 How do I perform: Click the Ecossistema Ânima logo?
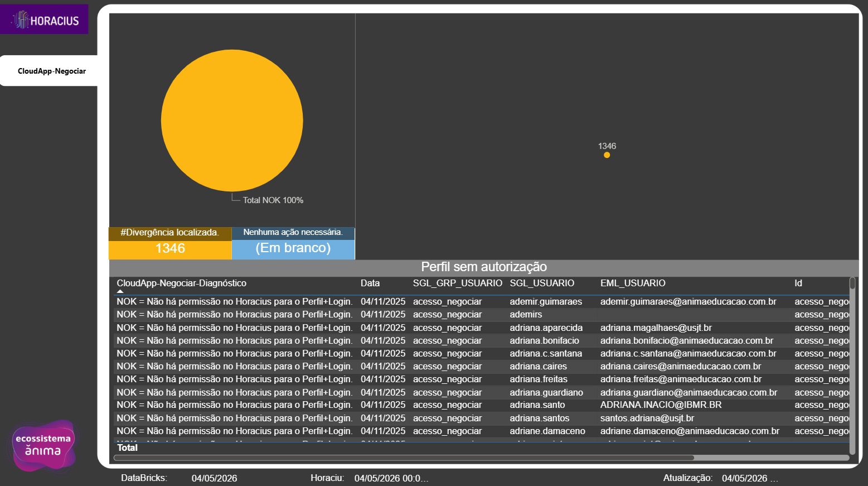[43, 445]
